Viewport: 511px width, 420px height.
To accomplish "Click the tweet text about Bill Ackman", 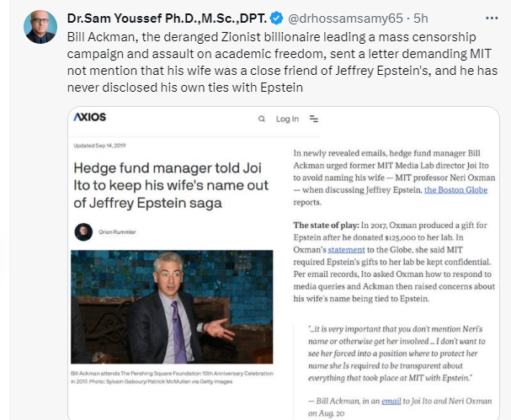I will 269,62.
